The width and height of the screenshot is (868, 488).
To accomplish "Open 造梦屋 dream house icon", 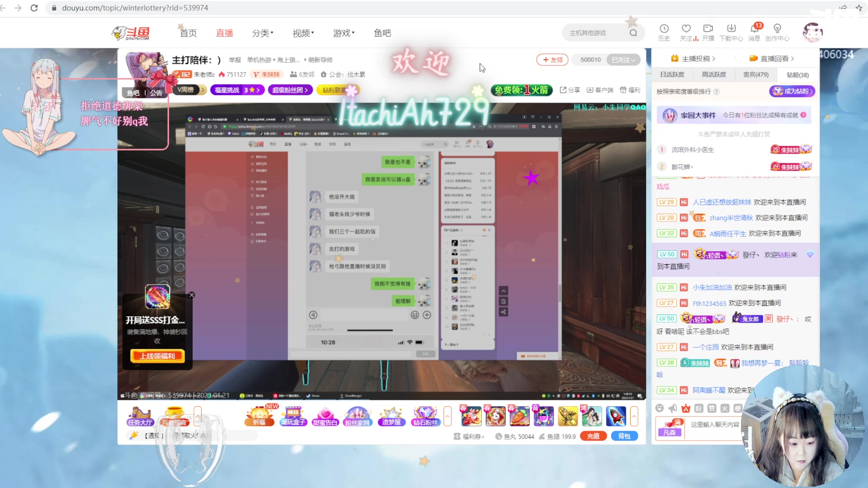I will (x=392, y=416).
